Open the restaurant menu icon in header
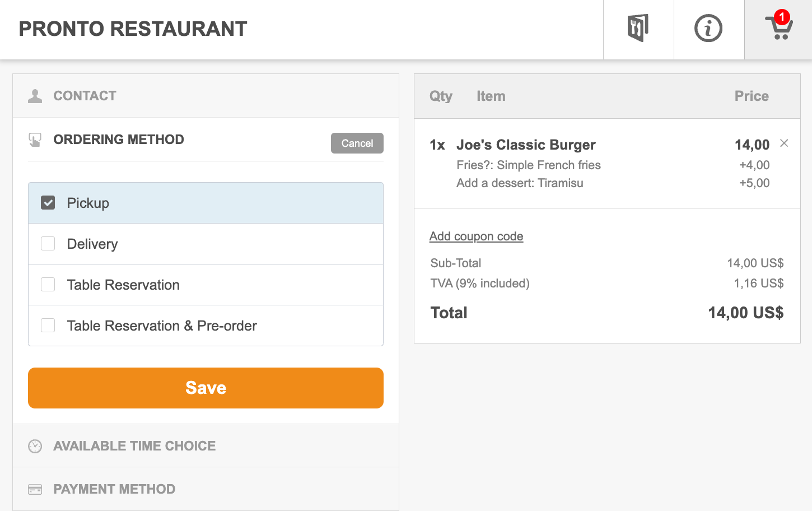The height and width of the screenshot is (511, 812). (x=638, y=29)
